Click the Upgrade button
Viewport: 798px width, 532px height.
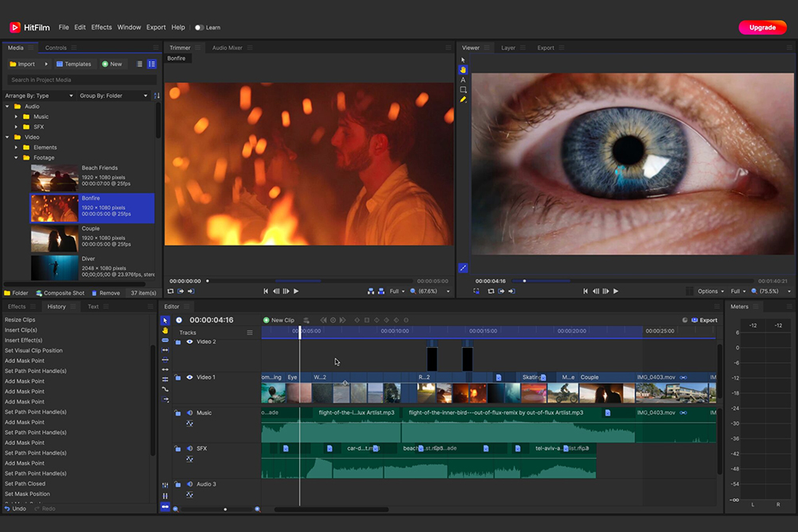coord(762,27)
